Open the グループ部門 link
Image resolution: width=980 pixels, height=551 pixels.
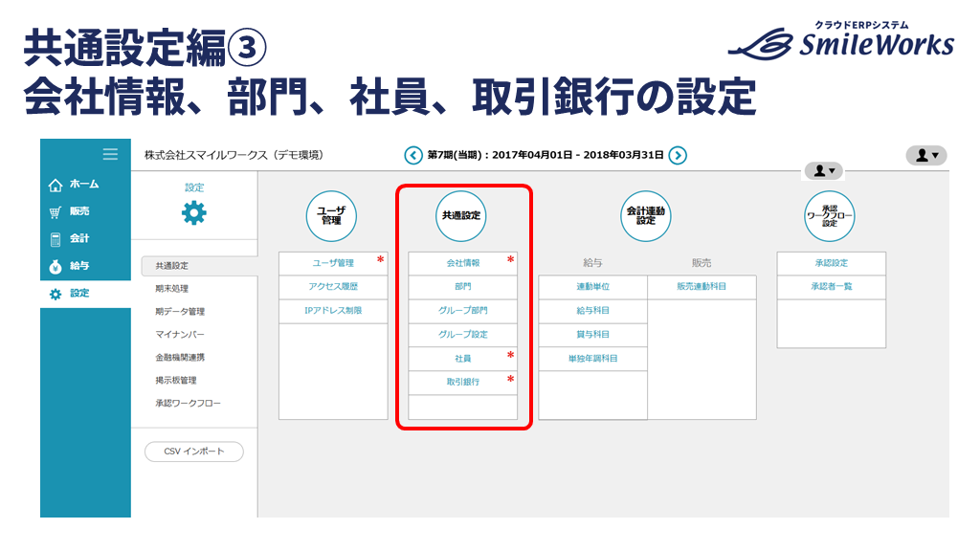[x=462, y=311]
